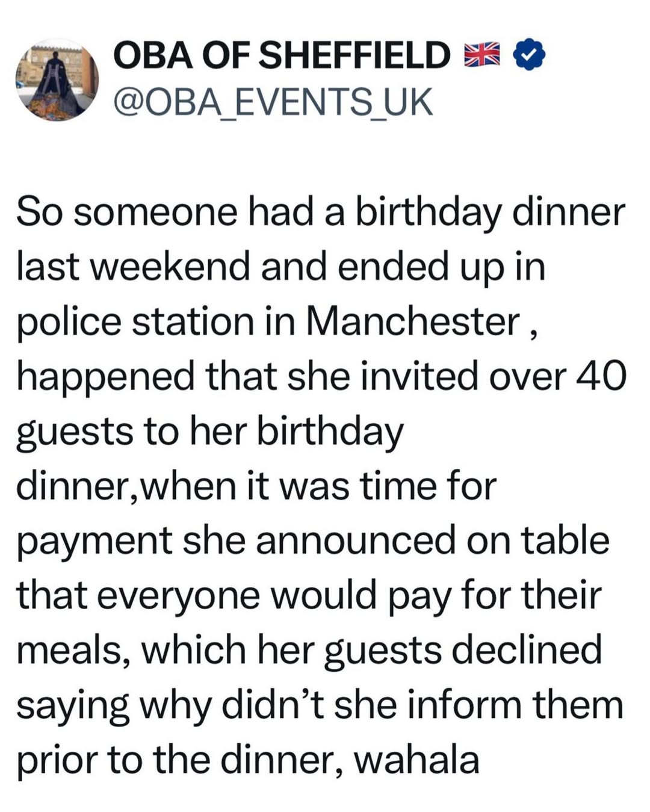Click the blue verified checkmark badge
The image size is (650, 812).
[528, 55]
